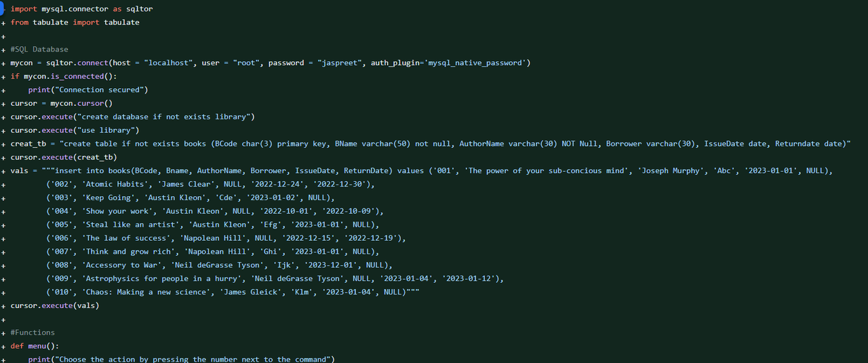Click the plus marker beside 'def menu():' line

pos(3,346)
